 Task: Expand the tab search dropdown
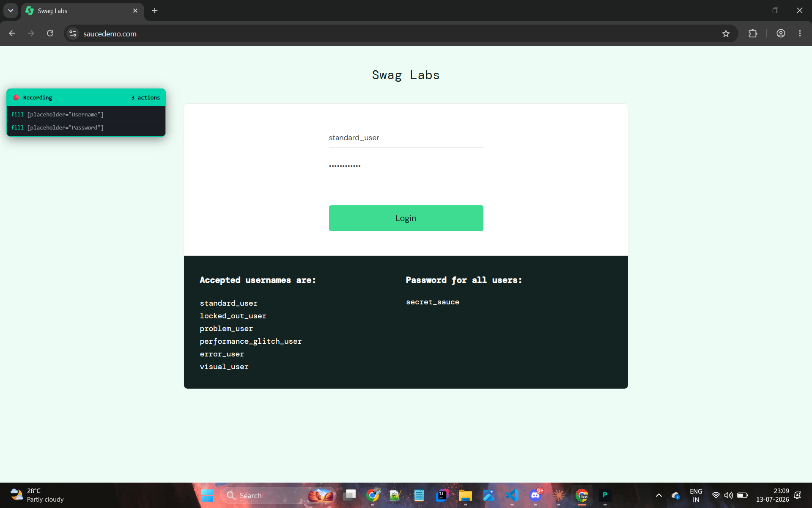click(x=11, y=11)
